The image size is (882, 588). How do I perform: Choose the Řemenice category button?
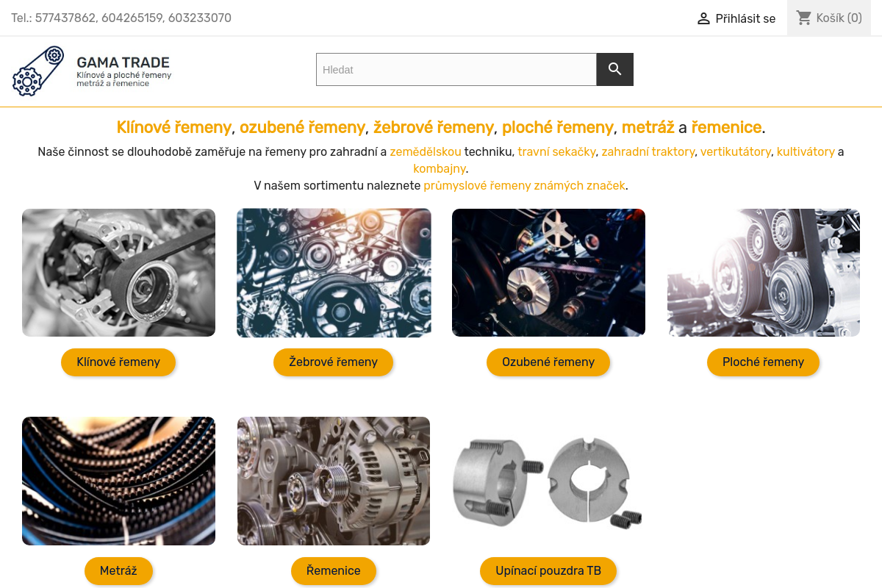pyautogui.click(x=333, y=571)
